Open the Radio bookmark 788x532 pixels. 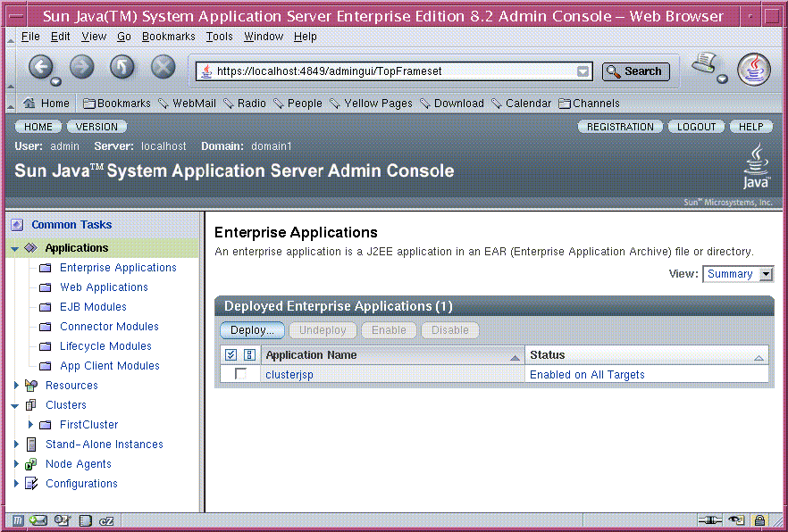pyautogui.click(x=245, y=104)
